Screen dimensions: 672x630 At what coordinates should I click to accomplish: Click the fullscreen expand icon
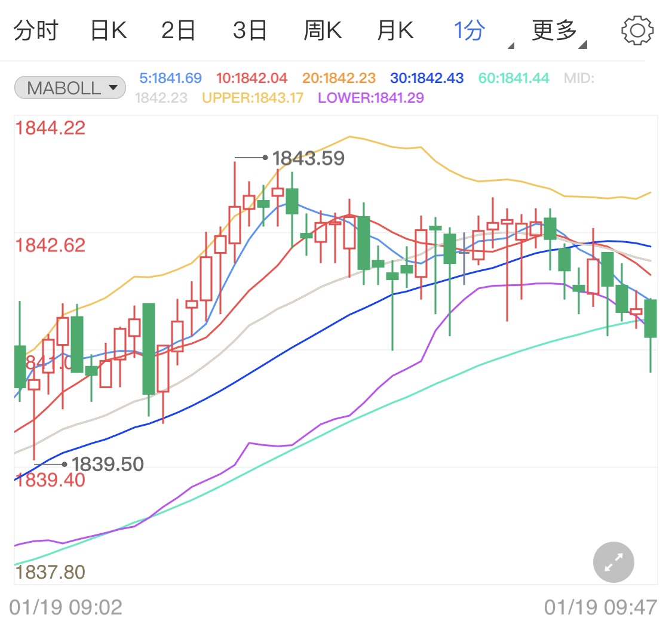point(613,562)
